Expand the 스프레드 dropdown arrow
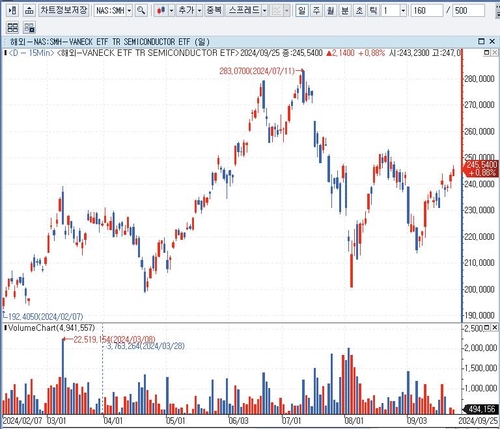This screenshot has width=500, height=429. (x=264, y=11)
